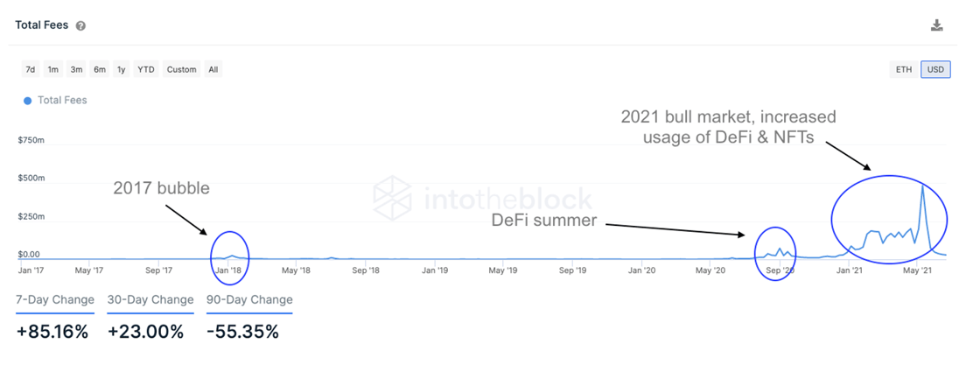The width and height of the screenshot is (980, 365).
Task: Set range to 6m
Action: (x=100, y=69)
